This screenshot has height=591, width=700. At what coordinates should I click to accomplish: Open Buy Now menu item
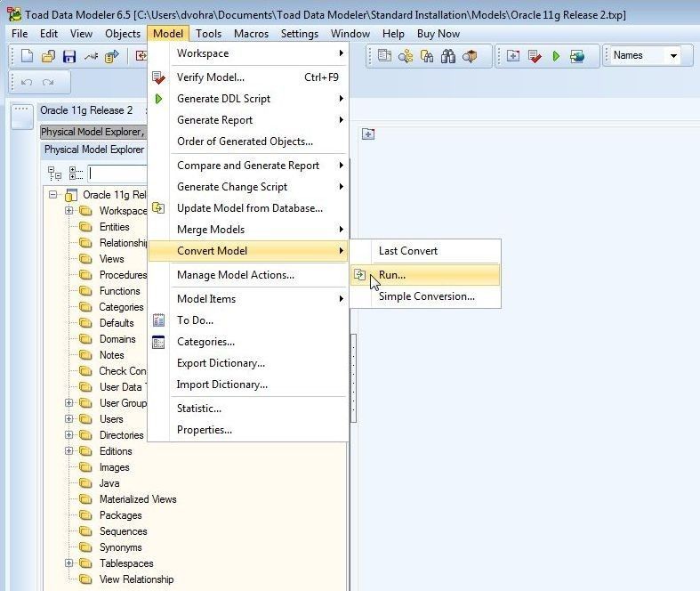click(438, 34)
